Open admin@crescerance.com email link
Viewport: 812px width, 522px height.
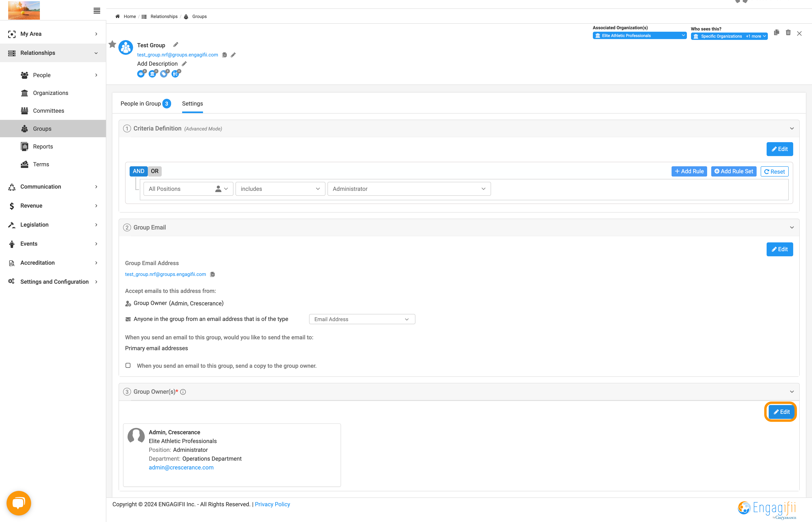[x=181, y=467]
